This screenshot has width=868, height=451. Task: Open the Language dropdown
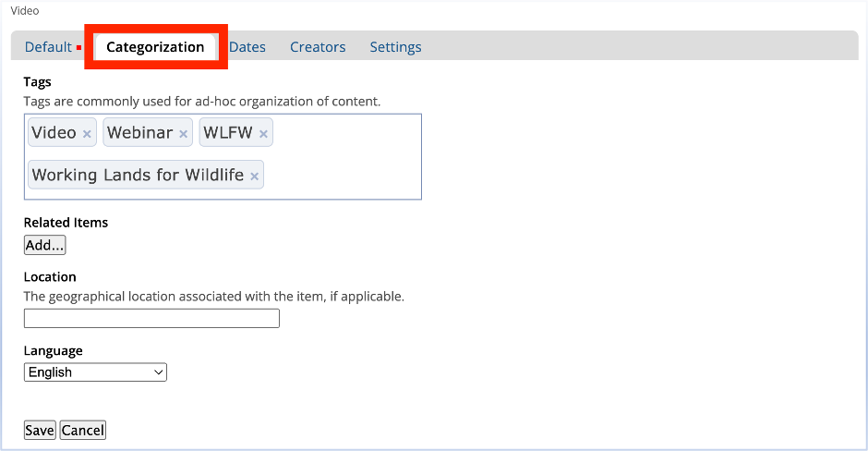tap(95, 372)
